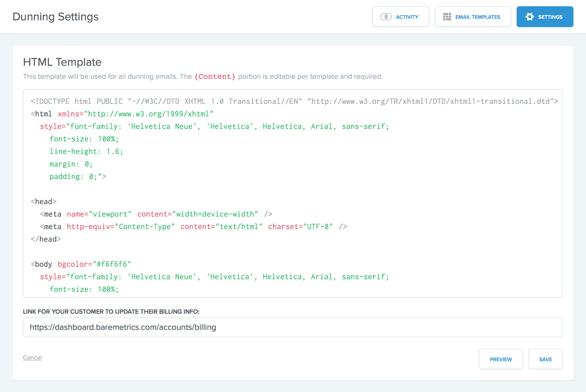Click the HTML Template heading

[x=62, y=62]
